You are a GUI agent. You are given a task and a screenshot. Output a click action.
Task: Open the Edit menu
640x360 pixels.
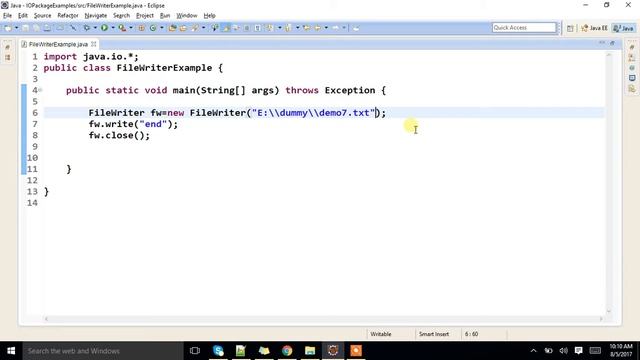point(23,16)
